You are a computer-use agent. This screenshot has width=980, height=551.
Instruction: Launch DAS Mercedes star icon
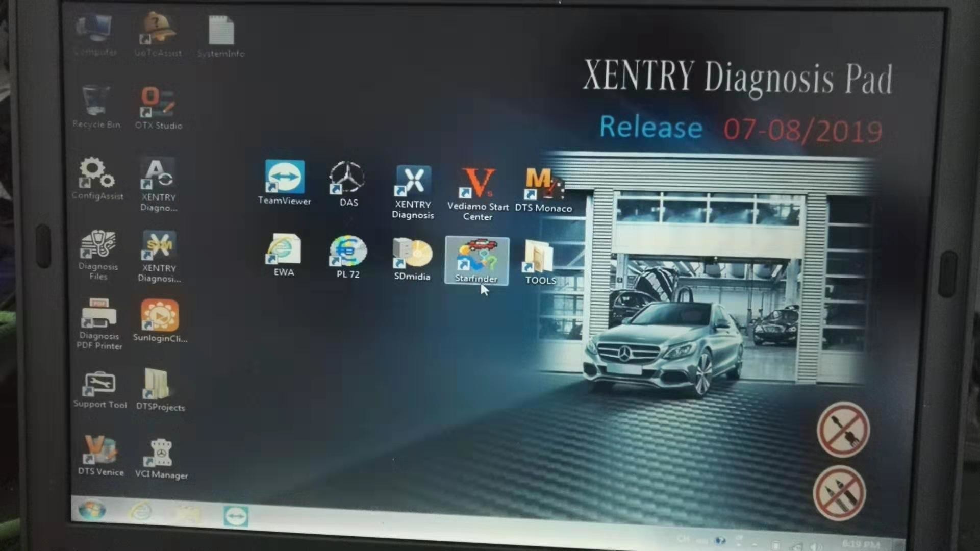(348, 184)
